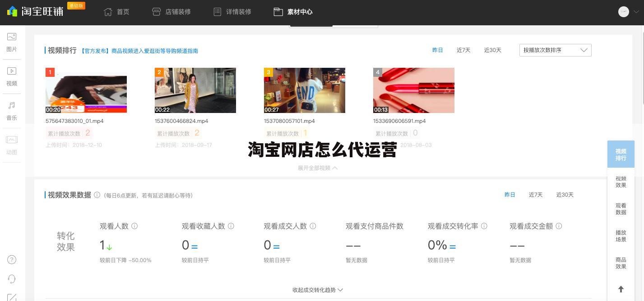
Task: Open the 按播放次数排序 sort dropdown
Action: [x=555, y=50]
